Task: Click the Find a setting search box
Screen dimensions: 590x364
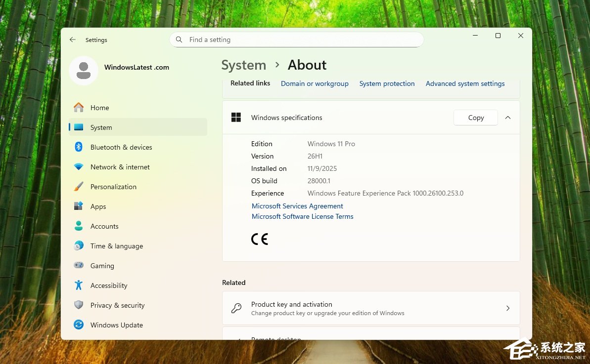Action: (297, 40)
